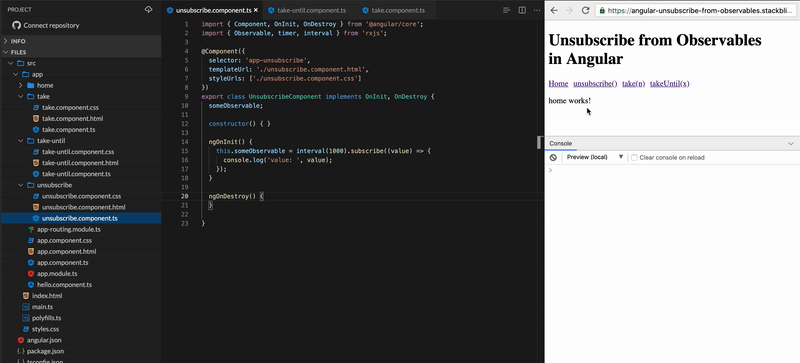Viewport: 800px width, 363px height.
Task: Click the GitHub Connect repository icon
Action: (16, 25)
